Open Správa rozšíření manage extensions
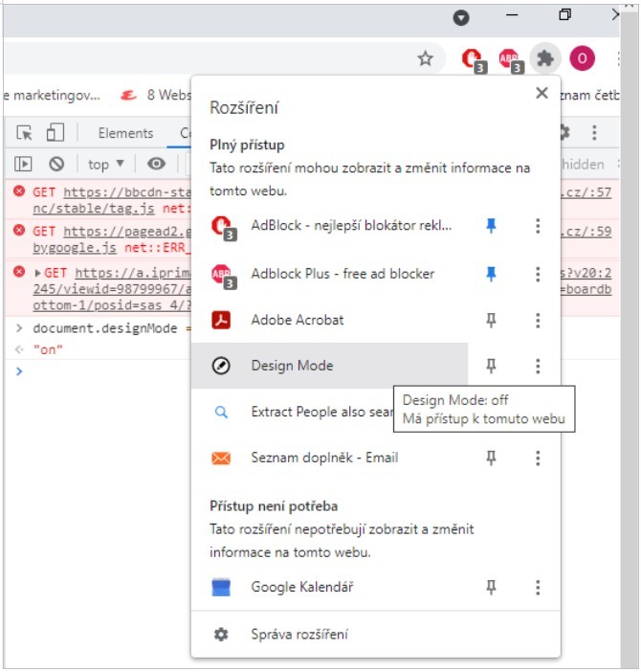The height and width of the screenshot is (672, 641). 376,635
